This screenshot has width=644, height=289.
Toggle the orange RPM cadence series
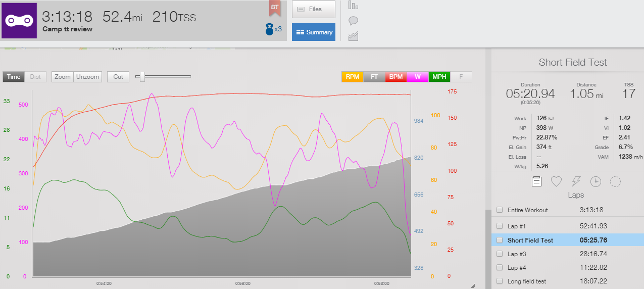pyautogui.click(x=353, y=77)
